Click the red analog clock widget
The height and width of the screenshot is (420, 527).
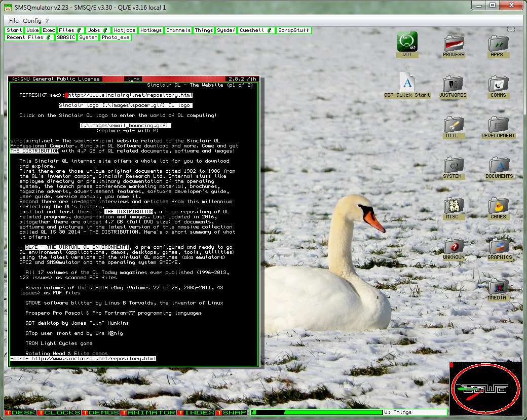tap(485, 389)
